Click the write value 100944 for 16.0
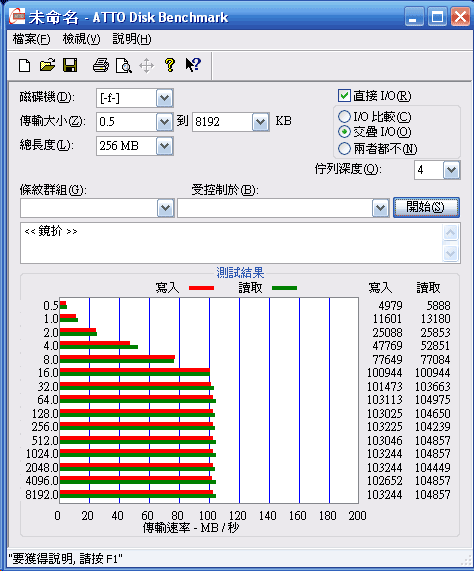Image resolution: width=474 pixels, height=571 pixels. click(x=384, y=373)
